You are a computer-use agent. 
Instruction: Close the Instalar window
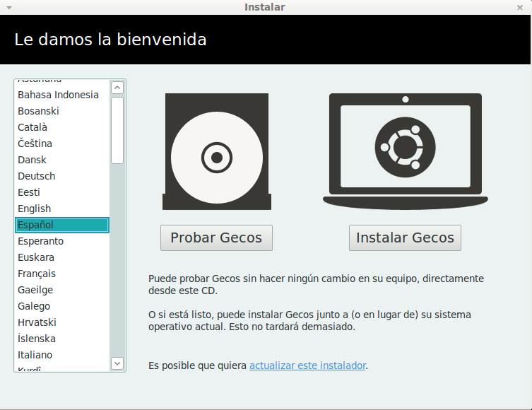click(519, 8)
